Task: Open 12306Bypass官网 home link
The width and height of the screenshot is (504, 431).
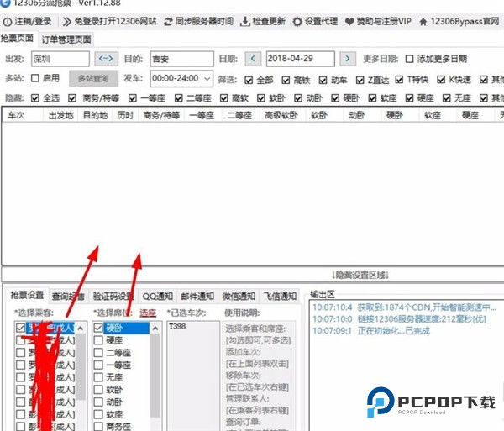Action: [x=459, y=22]
